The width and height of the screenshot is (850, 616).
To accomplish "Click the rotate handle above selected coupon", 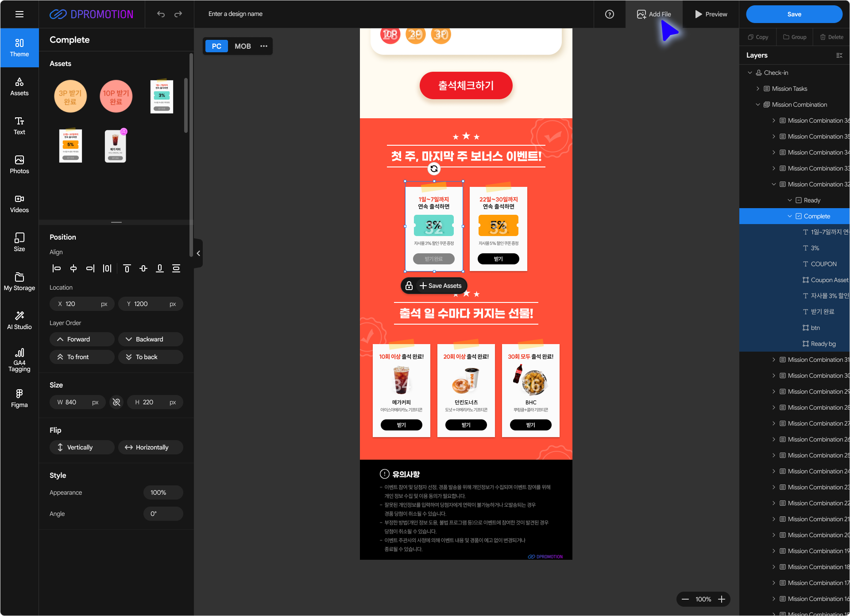I will tap(434, 169).
